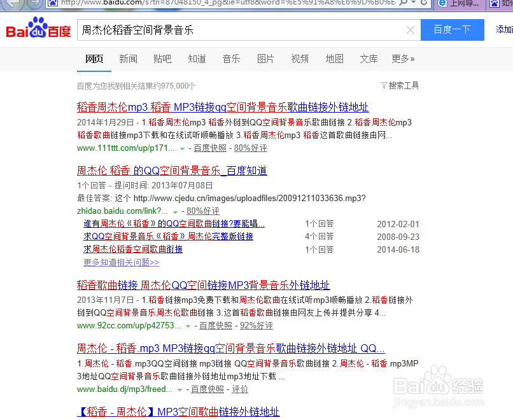Expand dropdown arrow next to www.111ttt.com URL

point(182,149)
